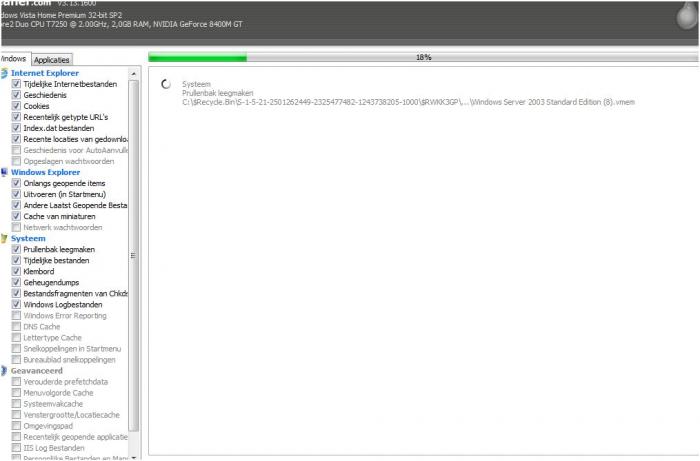Toggle Klembord checkbox
The width and height of the screenshot is (700, 461).
[17, 271]
